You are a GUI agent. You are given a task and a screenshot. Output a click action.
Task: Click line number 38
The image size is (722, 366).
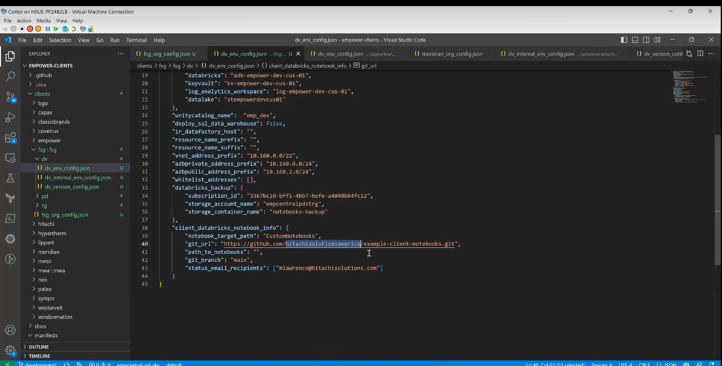pyautogui.click(x=145, y=228)
